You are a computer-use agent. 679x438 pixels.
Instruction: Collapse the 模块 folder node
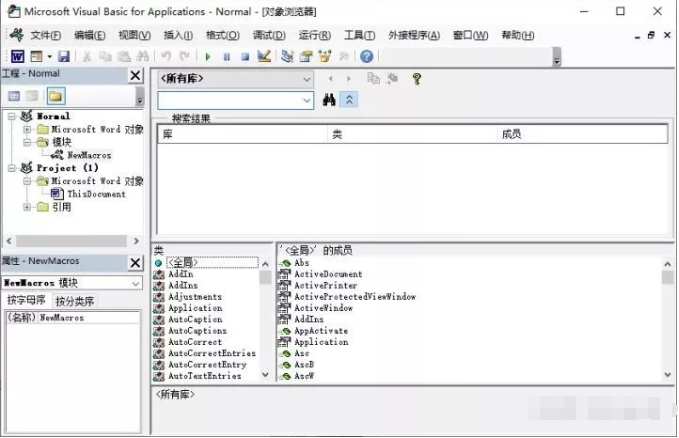click(x=27, y=142)
